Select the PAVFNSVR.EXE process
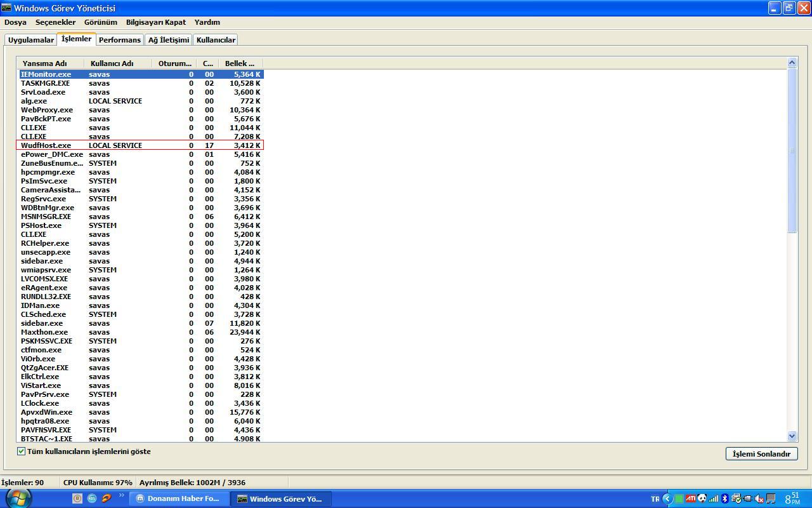 [x=140, y=430]
